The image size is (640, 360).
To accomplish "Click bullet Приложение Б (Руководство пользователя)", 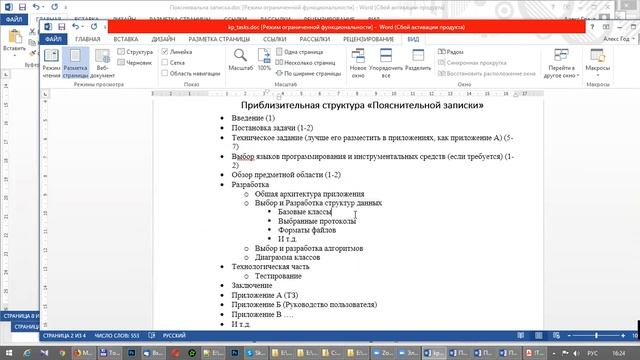I will click(304, 304).
